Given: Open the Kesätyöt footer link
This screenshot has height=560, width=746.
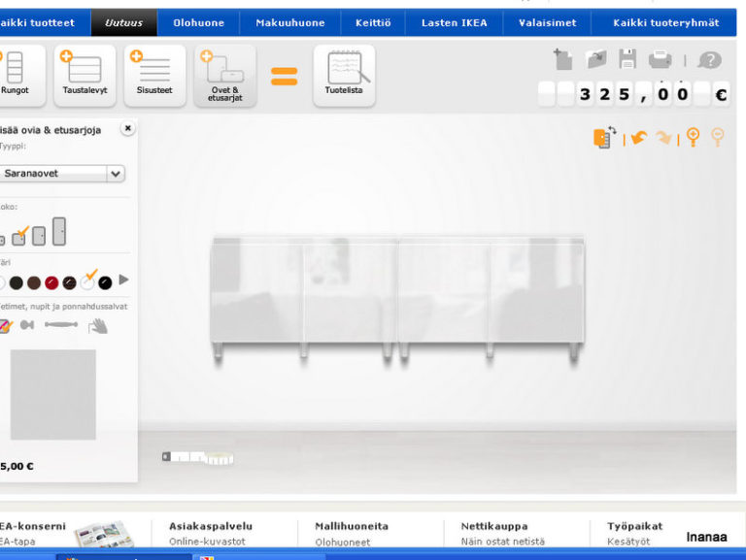Looking at the screenshot, I should [628, 542].
